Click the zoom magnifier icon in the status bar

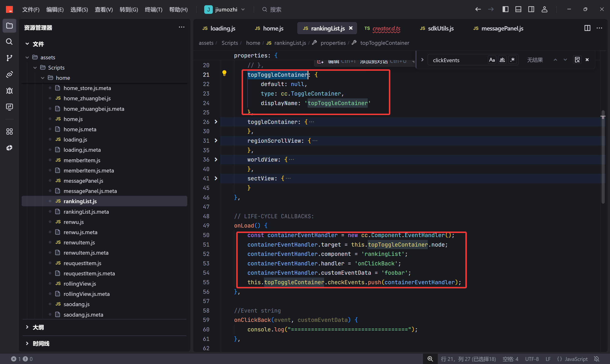click(430, 359)
